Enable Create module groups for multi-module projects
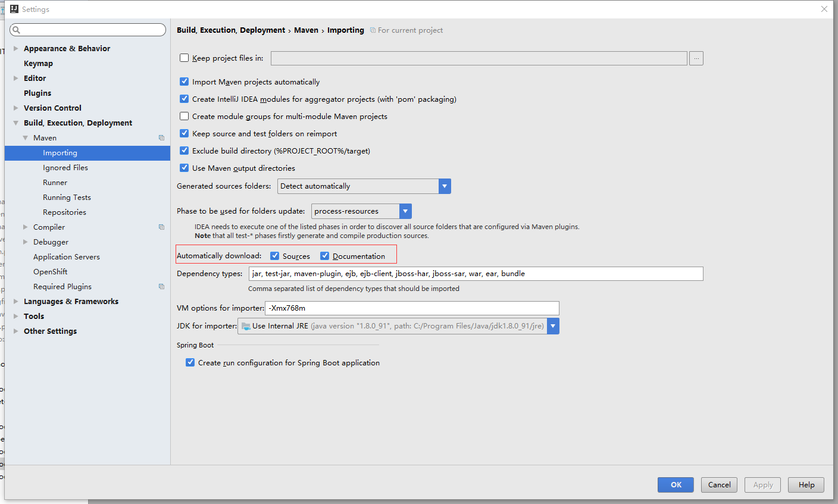Screen dimensions: 838x504 [185, 116]
